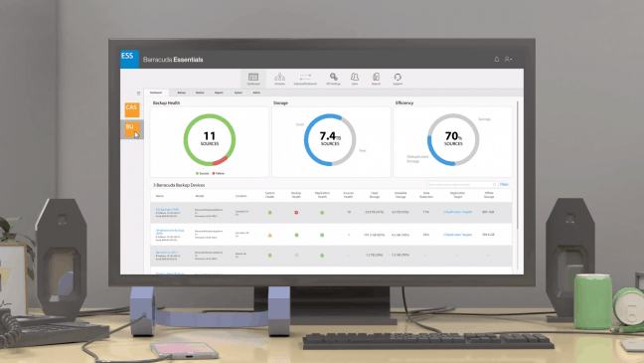
Task: Click the device search input field
Action: (462, 185)
